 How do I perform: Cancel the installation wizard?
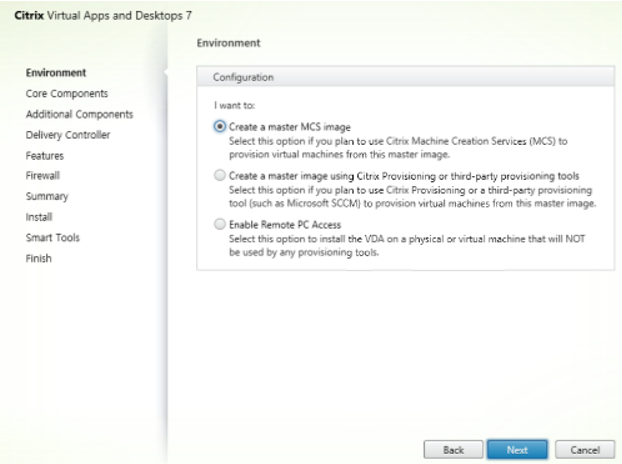point(585,450)
